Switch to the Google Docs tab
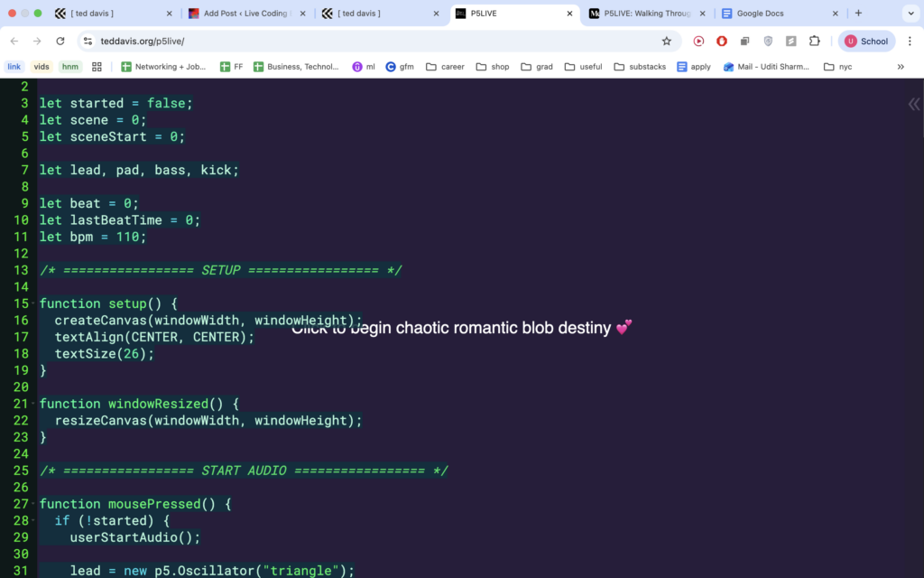 tap(776, 14)
